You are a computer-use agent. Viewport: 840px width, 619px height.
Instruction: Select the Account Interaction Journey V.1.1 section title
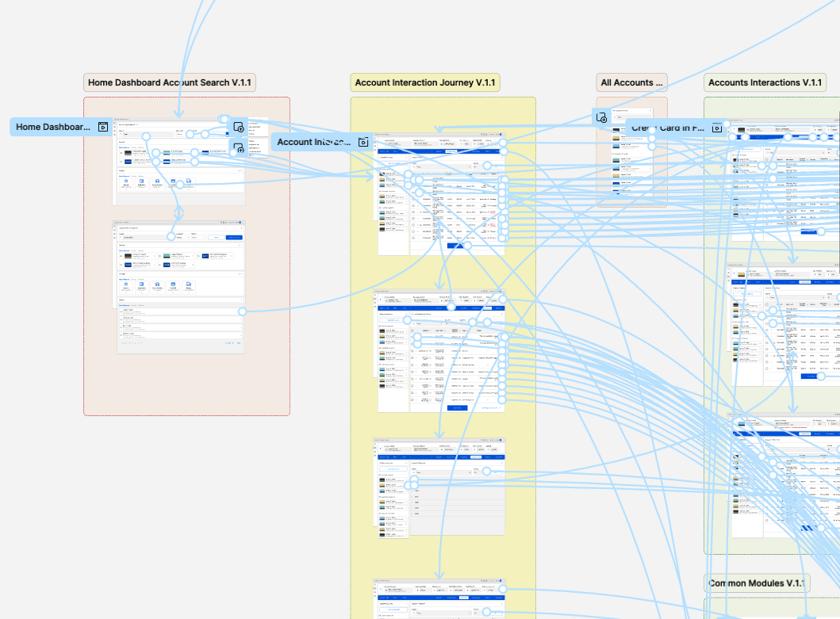425,82
